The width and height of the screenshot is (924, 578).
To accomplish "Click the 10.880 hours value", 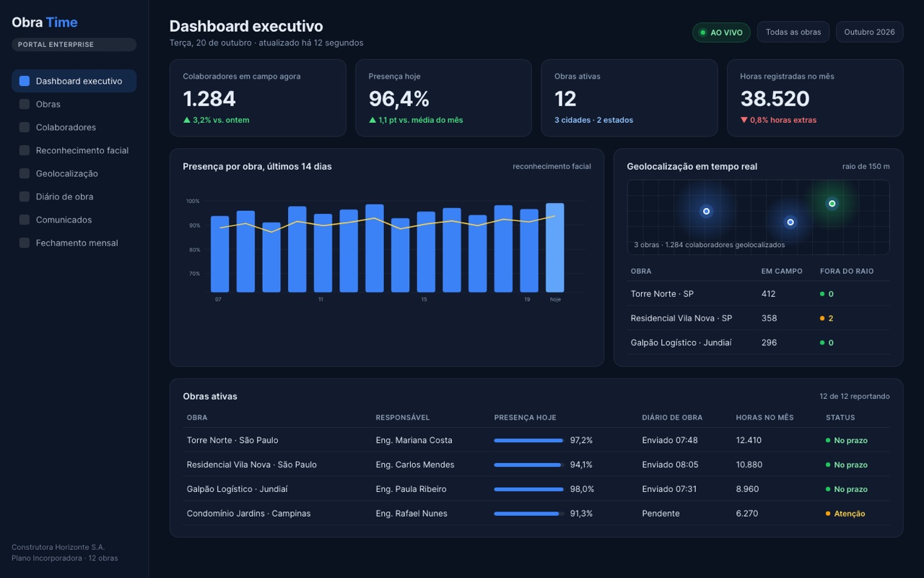I will pyautogui.click(x=749, y=465).
